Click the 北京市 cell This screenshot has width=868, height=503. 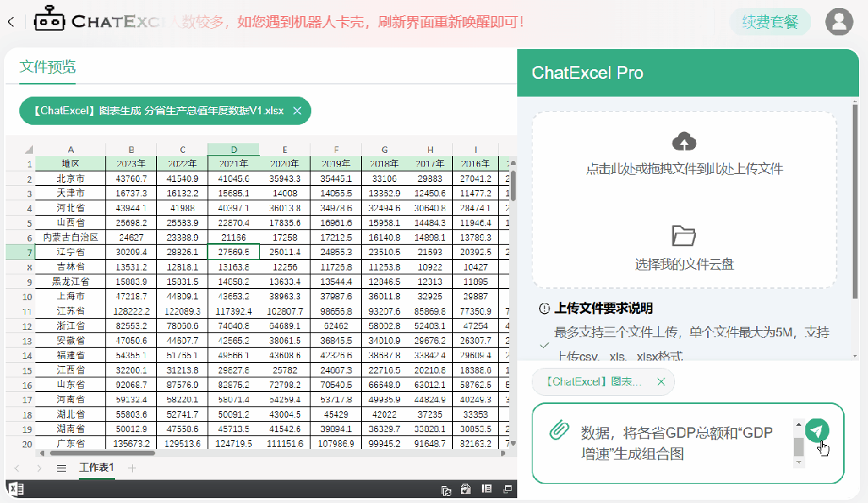pyautogui.click(x=70, y=179)
